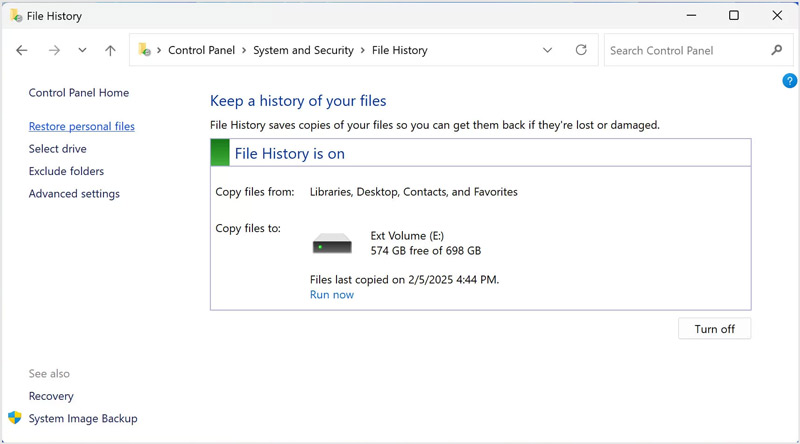Open Control Panel breadcrumb
The width and height of the screenshot is (800, 444).
tap(202, 50)
